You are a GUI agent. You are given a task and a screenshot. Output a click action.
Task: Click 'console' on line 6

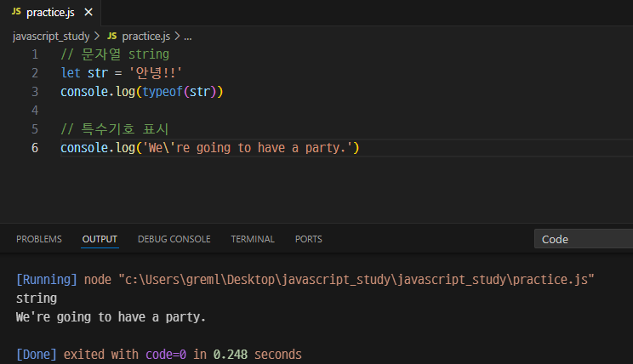[84, 148]
